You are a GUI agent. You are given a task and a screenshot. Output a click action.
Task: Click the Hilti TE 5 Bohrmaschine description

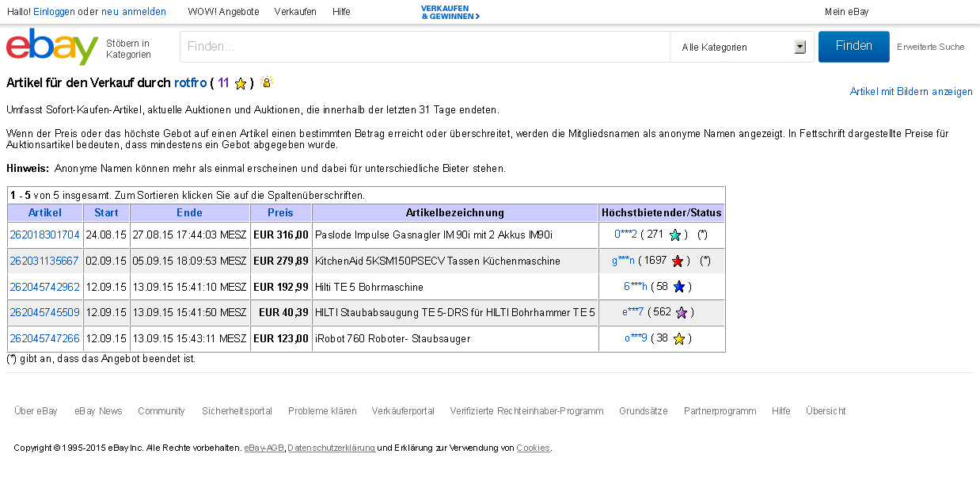[369, 287]
